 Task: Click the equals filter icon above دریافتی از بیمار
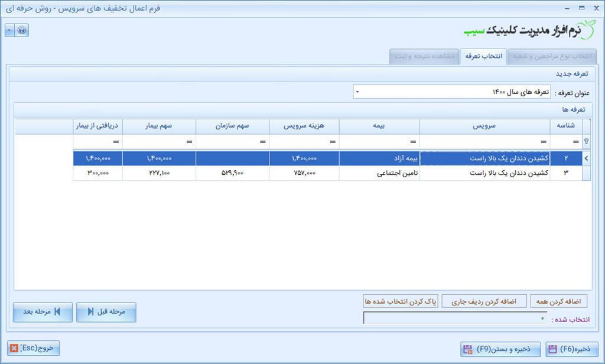pyautogui.click(x=116, y=142)
